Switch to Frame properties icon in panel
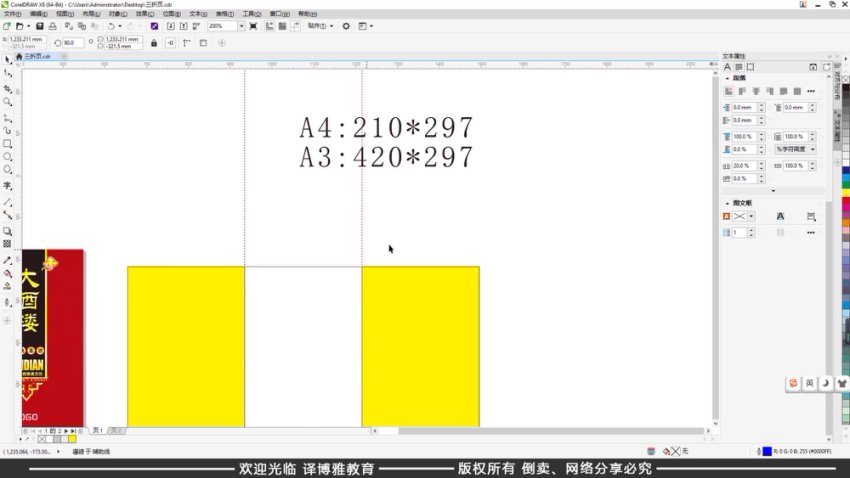Screen dimensions: 850x478 click(751, 66)
